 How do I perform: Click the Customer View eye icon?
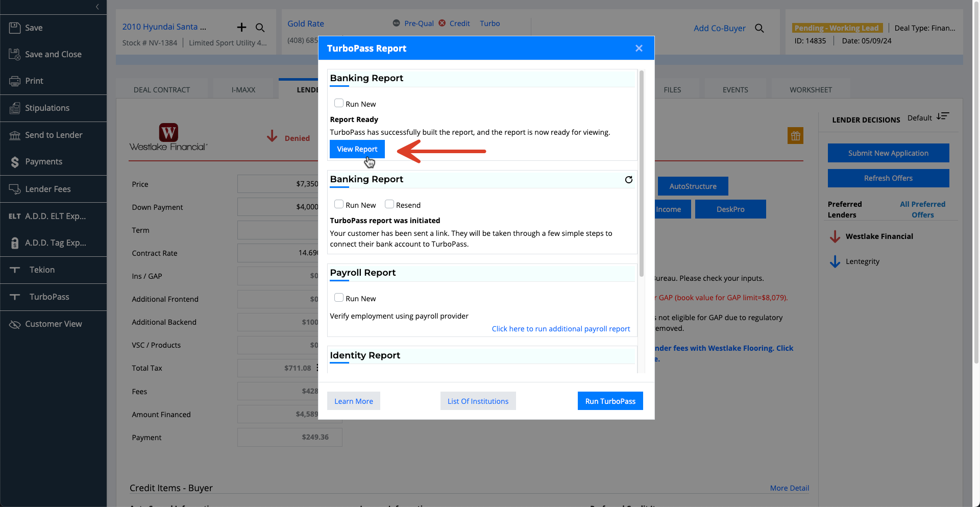point(15,324)
